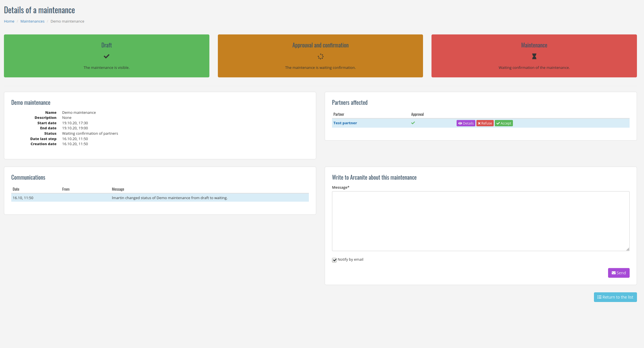The image size is (644, 348).
Task: Click the lmartin status change message
Action: point(170,198)
